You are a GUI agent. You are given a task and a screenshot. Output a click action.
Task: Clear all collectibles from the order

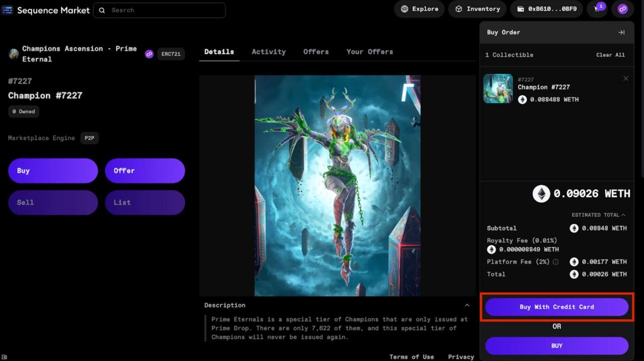(610, 55)
